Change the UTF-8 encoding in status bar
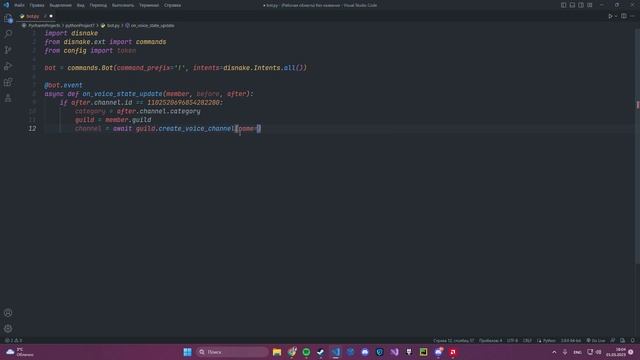This screenshot has height=360, width=640. point(512,340)
